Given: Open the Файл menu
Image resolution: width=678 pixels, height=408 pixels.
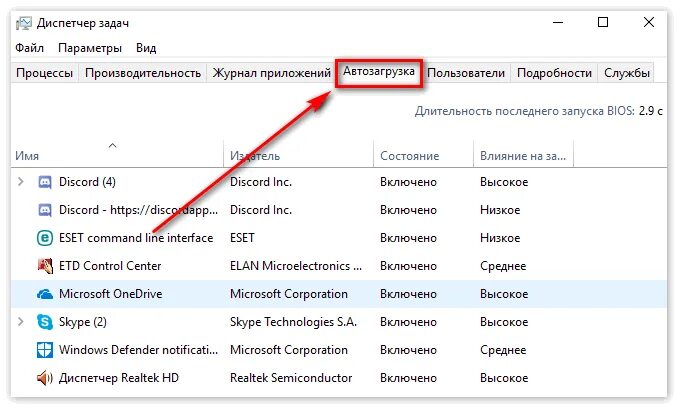Looking at the screenshot, I should coord(29,48).
